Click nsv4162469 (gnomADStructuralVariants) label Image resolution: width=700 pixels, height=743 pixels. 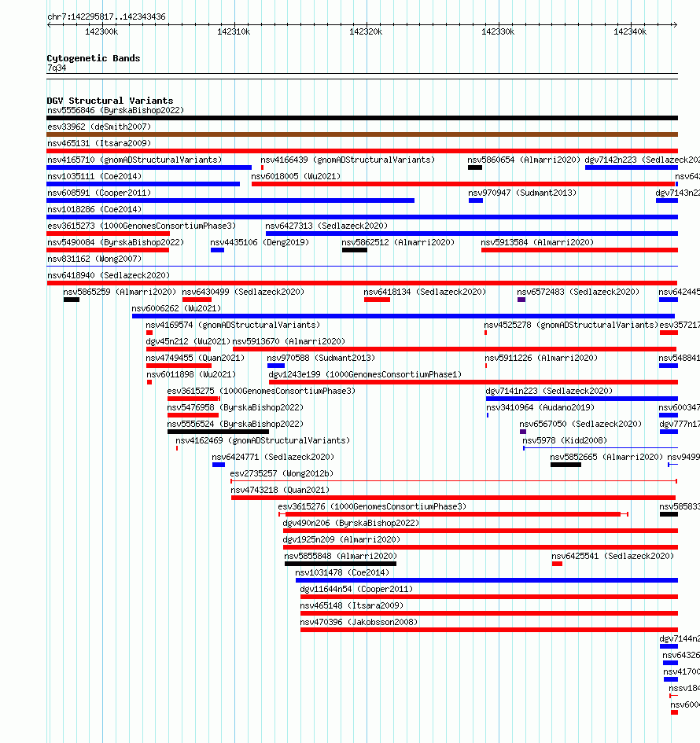click(263, 440)
